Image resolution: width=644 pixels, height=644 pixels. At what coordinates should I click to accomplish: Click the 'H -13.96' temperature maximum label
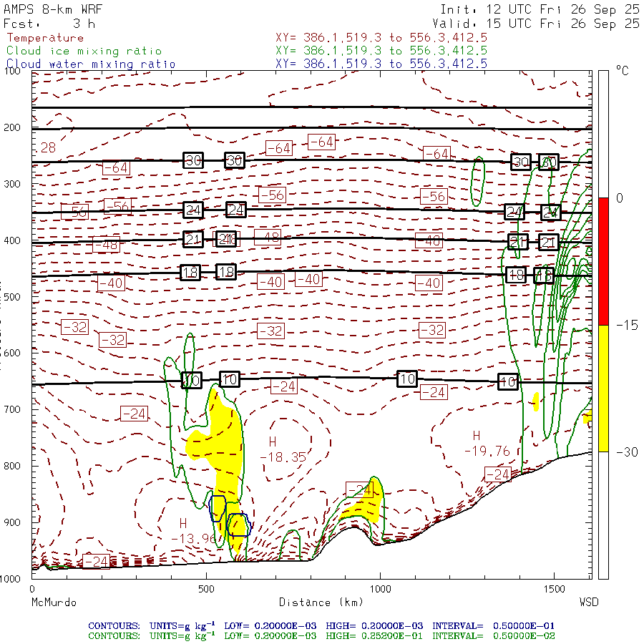pos(194,531)
